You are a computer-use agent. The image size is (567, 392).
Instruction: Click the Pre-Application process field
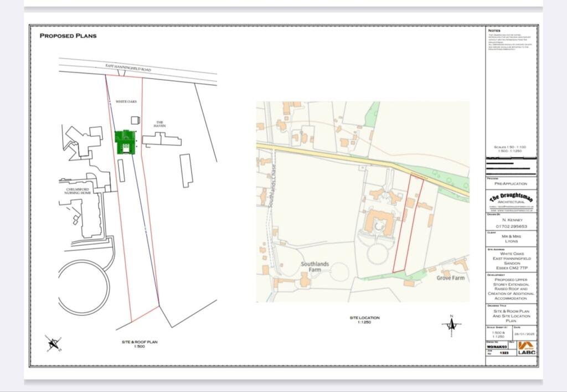pyautogui.click(x=511, y=183)
